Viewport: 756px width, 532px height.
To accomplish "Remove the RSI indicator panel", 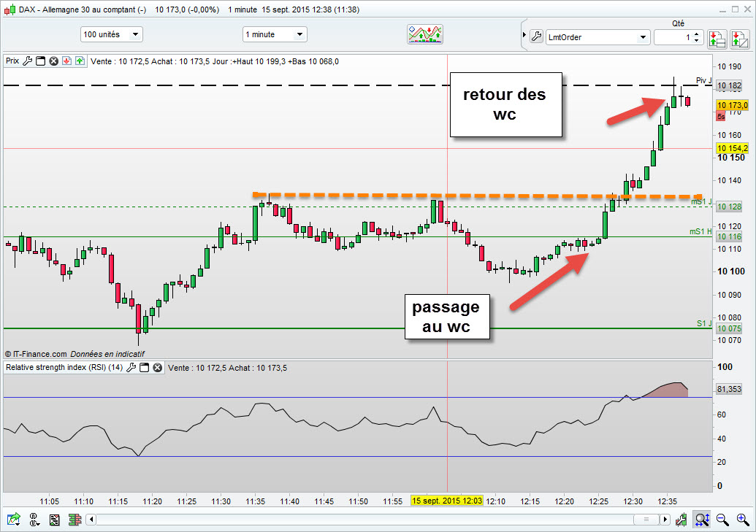I will 157,368.
